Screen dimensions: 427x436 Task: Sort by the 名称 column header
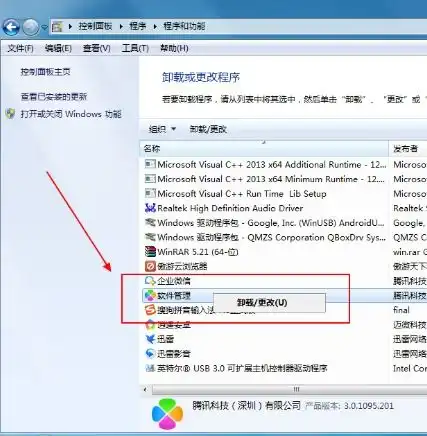pos(264,149)
